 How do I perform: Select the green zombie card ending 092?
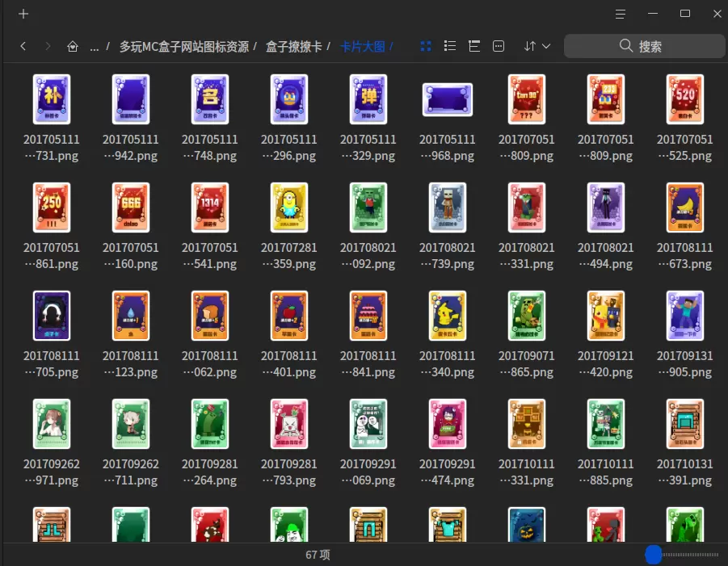(x=368, y=208)
